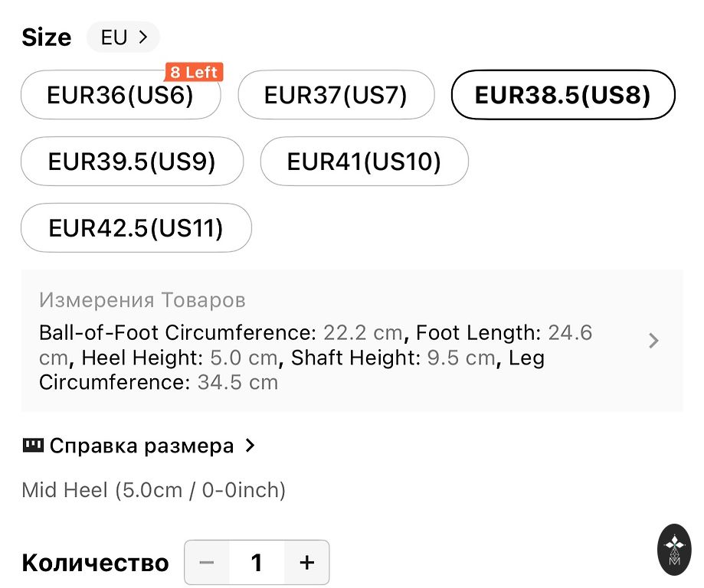704x588 pixels.
Task: Click the Size heading label
Action: 46,38
